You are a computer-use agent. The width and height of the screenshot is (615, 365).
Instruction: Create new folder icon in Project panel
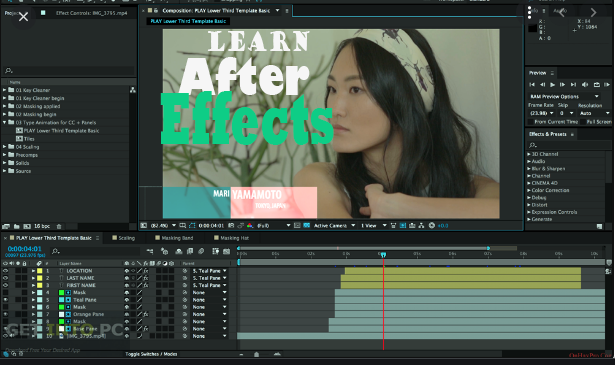[x=17, y=226]
